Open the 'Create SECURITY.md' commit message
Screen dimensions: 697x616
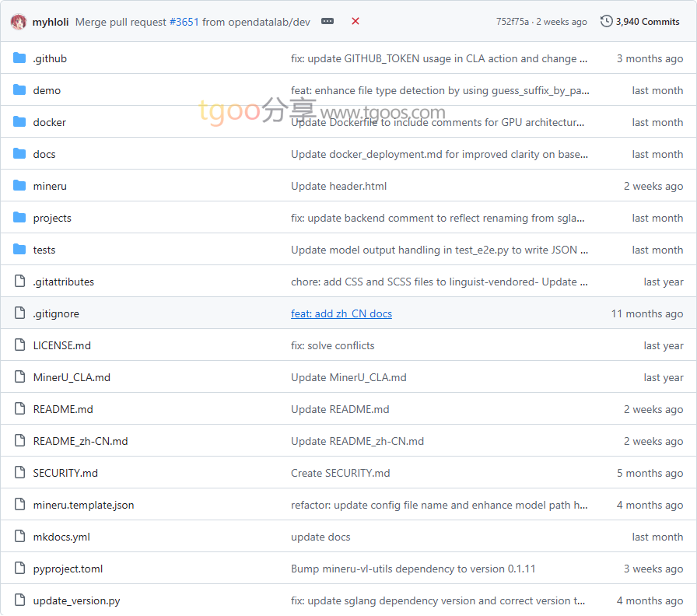[341, 473]
